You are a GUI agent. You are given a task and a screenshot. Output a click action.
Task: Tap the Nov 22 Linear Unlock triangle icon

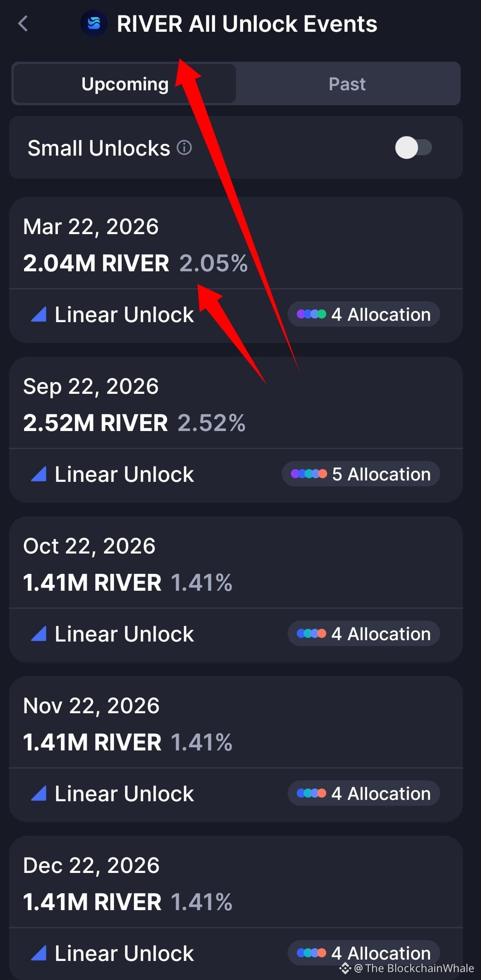point(39,794)
